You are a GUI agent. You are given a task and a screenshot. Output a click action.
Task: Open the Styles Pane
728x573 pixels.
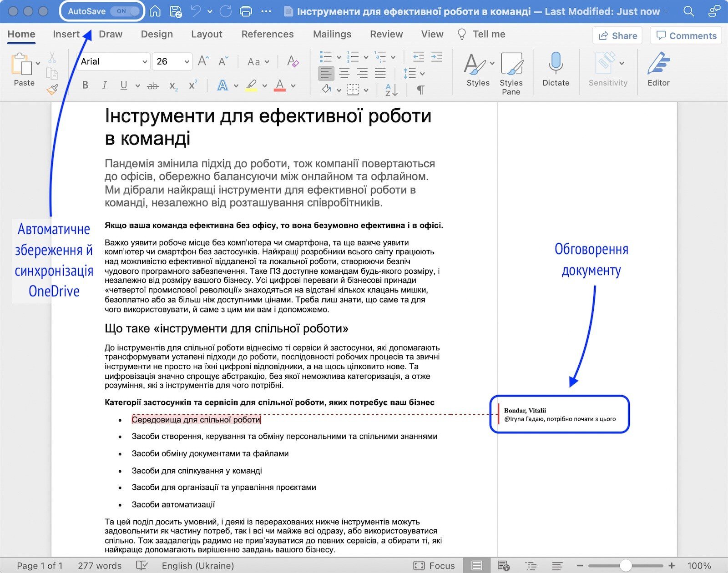(x=511, y=73)
